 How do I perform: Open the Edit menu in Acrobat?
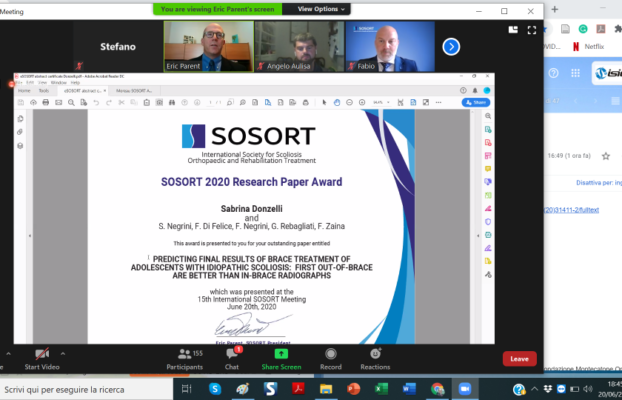30,83
